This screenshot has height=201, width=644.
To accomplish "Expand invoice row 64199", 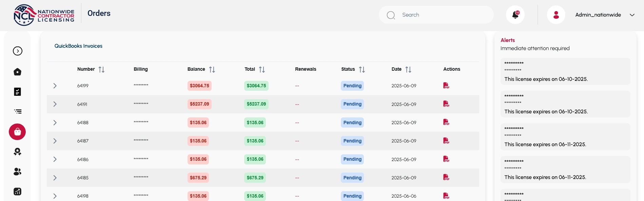I will click(55, 86).
